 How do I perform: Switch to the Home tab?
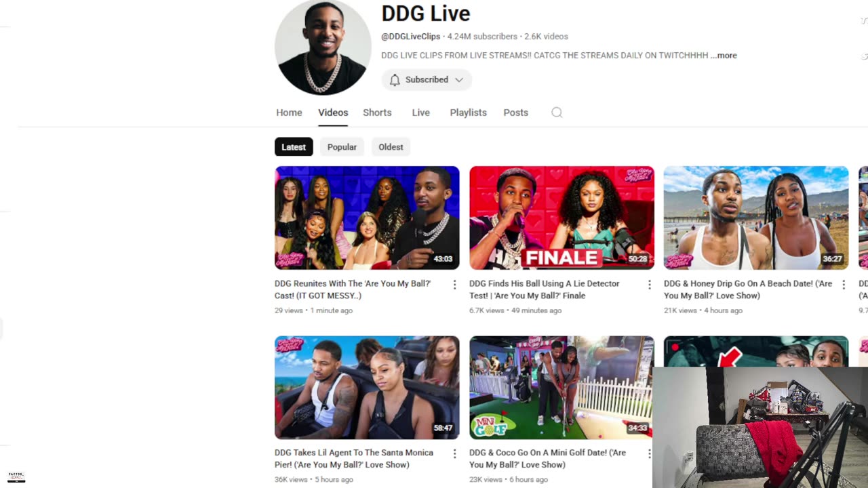pos(289,113)
